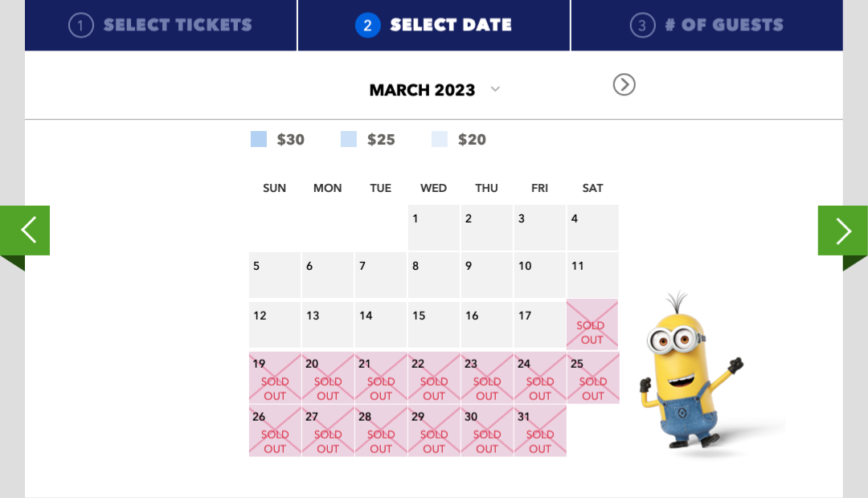
Task: Click sold out March 31 cell
Action: coord(540,431)
